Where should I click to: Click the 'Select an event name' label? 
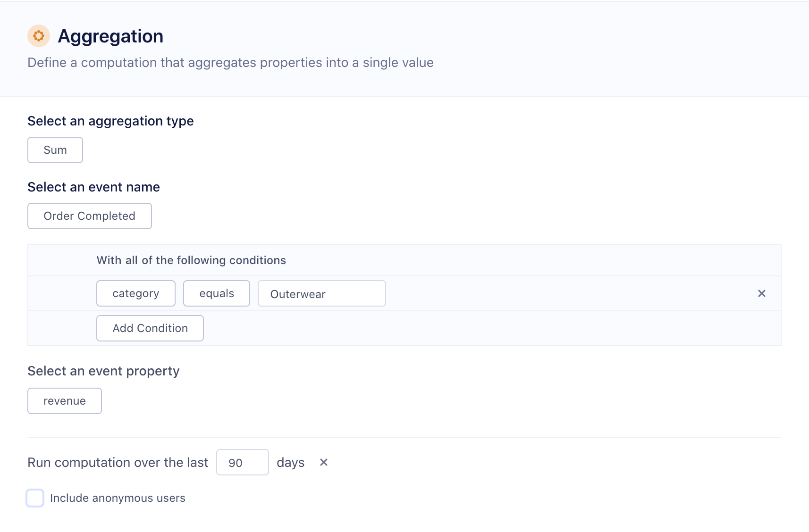point(93,187)
